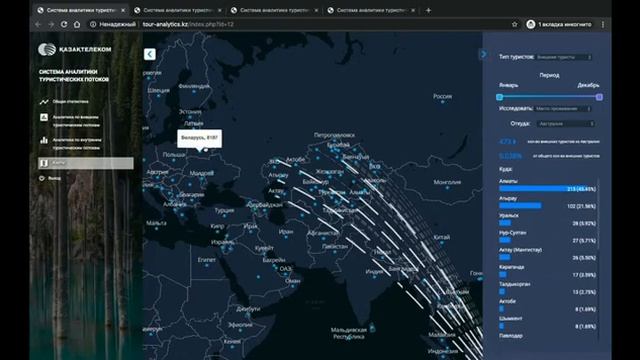Select the highlighted map menu item
This screenshot has height=360, width=640.
[86, 163]
